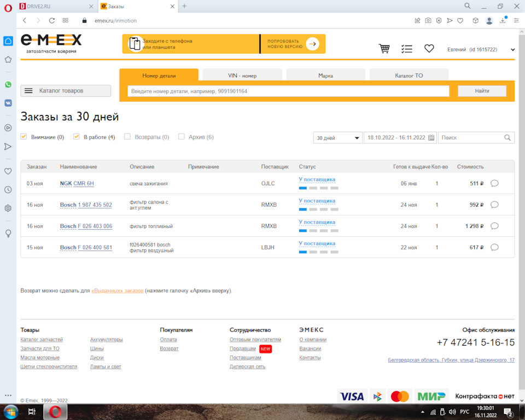Viewport: 525px width, 420px height.
Task: Follow «Выданных» заказов link
Action: [117, 291]
